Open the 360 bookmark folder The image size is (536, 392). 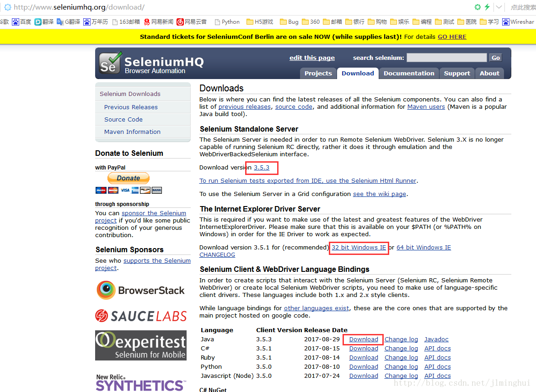pyautogui.click(x=311, y=22)
